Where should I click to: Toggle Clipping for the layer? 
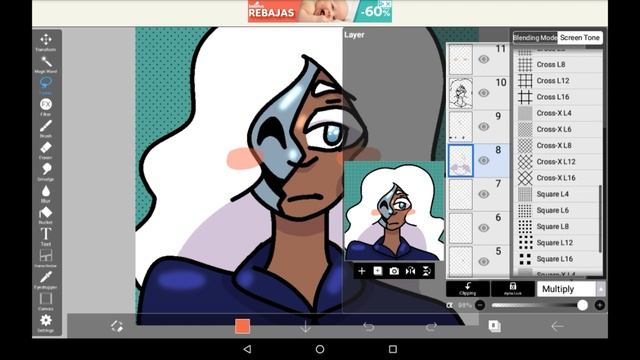pyautogui.click(x=468, y=289)
